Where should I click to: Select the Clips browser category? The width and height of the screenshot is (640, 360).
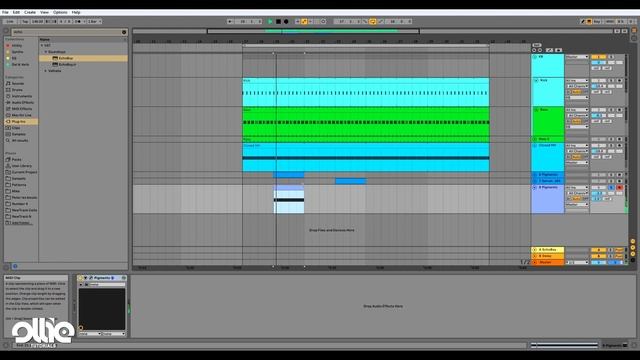click(x=16, y=128)
